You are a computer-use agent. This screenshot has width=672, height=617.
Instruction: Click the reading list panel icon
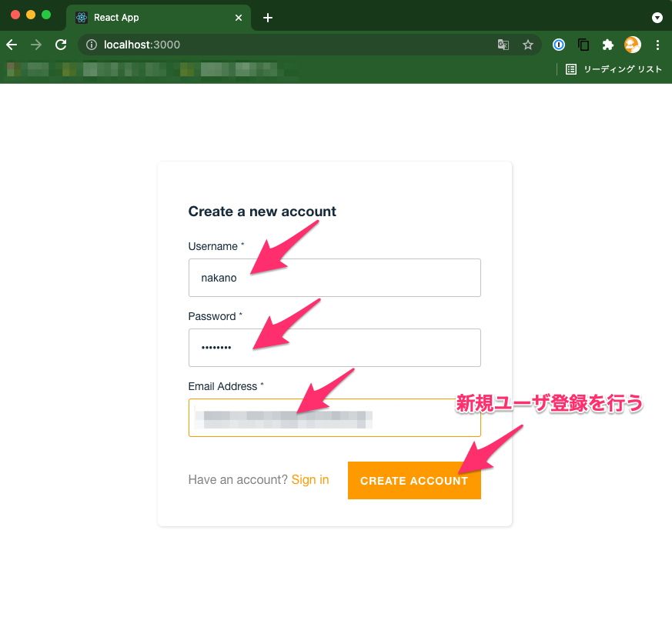[570, 68]
